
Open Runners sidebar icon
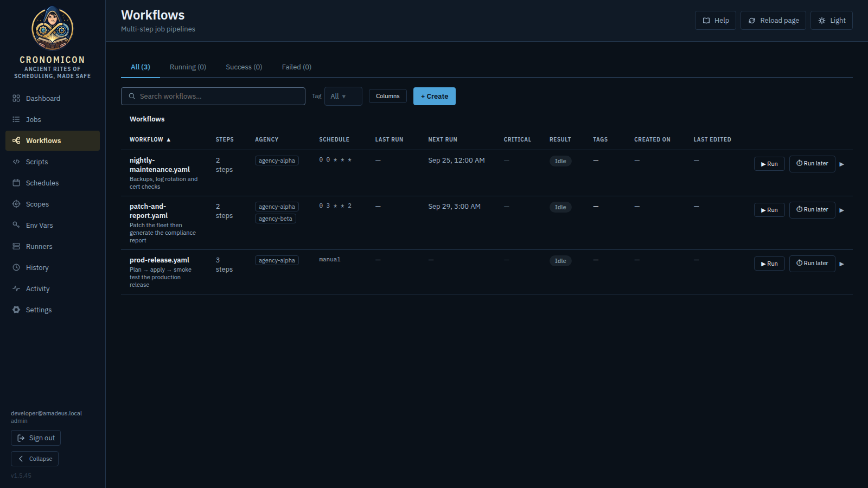(16, 246)
